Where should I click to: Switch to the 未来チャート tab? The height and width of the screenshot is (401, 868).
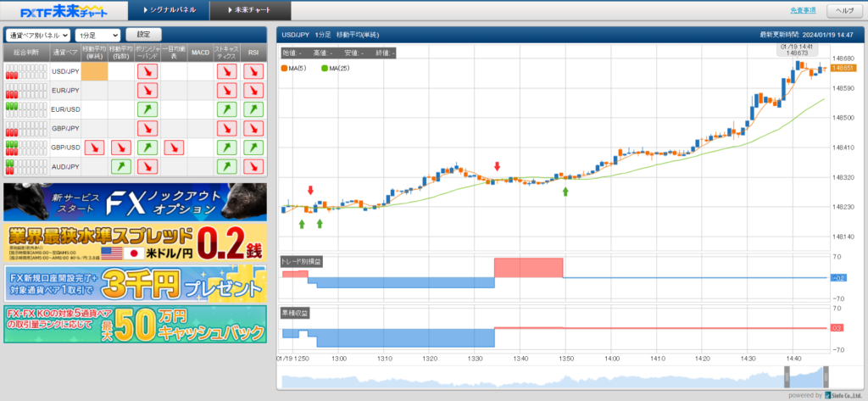251,10
